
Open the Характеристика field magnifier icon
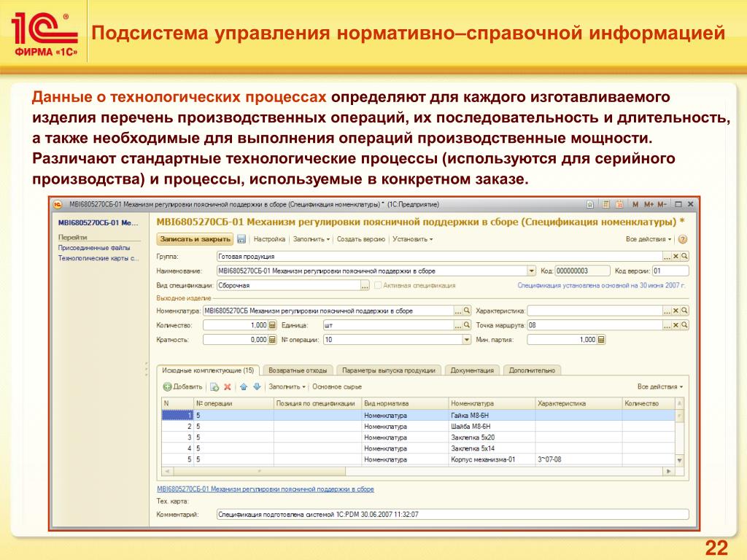[x=684, y=311]
